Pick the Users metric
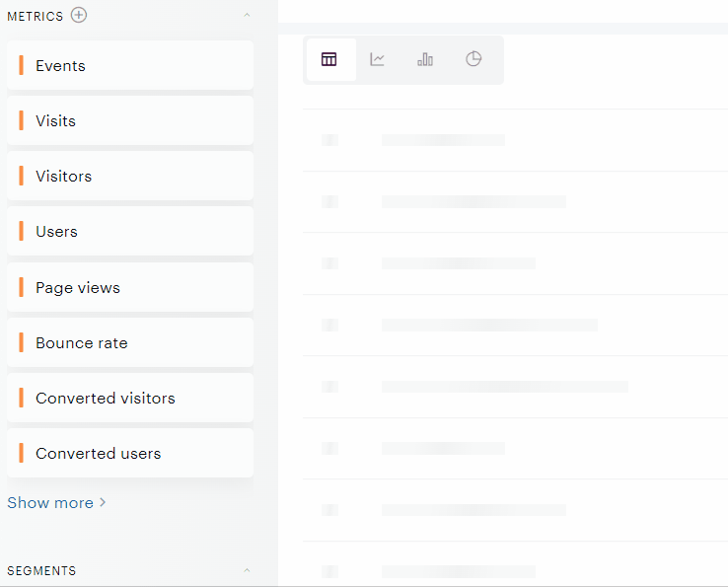The height and width of the screenshot is (587, 728). (130, 232)
